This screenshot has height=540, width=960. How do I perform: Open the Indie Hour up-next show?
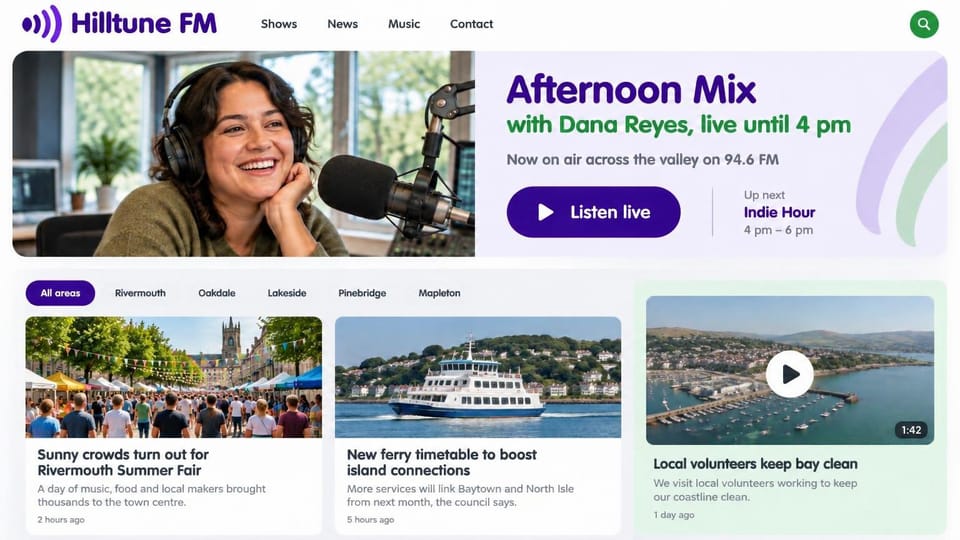779,212
